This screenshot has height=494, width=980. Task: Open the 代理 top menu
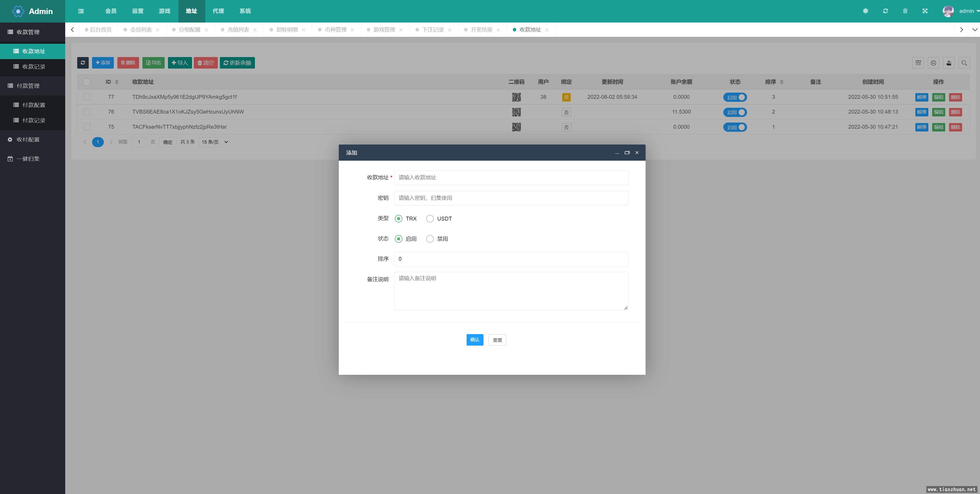pos(218,11)
